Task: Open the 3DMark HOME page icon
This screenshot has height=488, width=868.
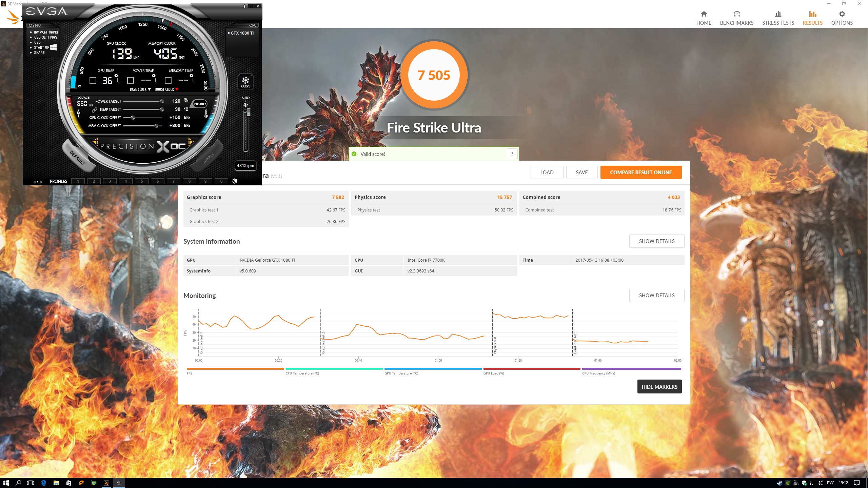Action: coord(704,14)
